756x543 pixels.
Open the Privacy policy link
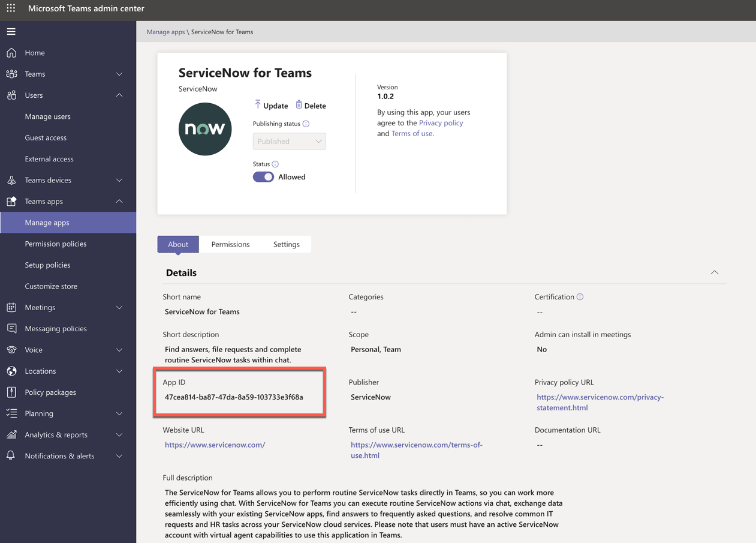(x=441, y=122)
